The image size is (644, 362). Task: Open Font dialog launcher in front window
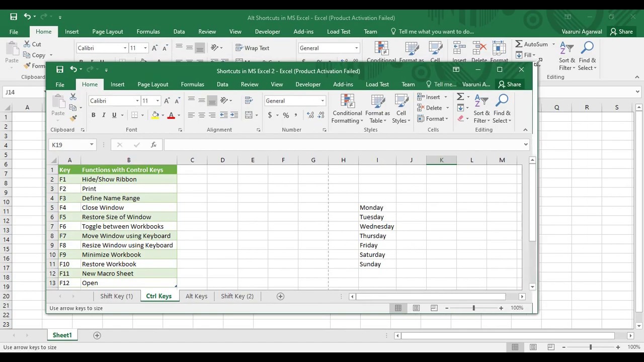click(180, 130)
